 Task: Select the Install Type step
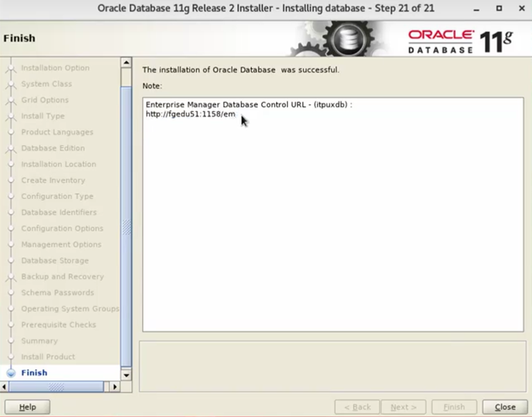(x=43, y=116)
